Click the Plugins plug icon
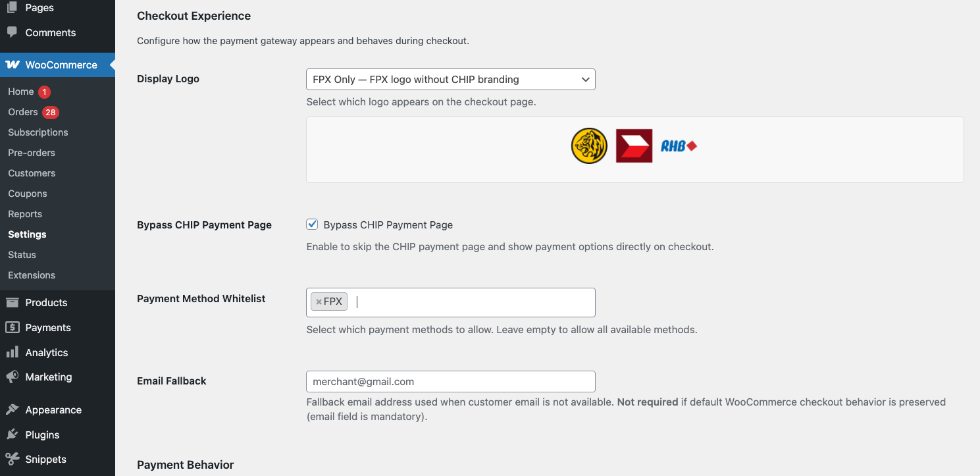 [12, 435]
